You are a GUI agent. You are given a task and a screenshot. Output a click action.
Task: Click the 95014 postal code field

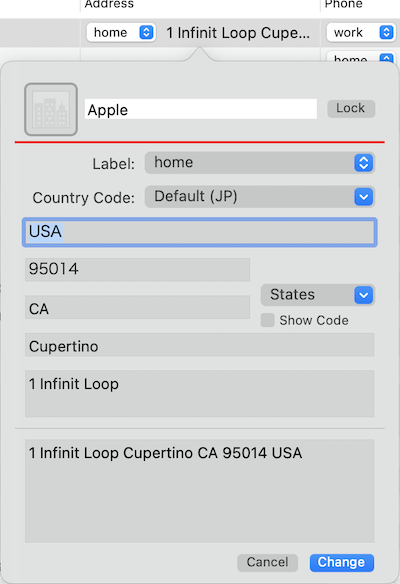pos(137,269)
